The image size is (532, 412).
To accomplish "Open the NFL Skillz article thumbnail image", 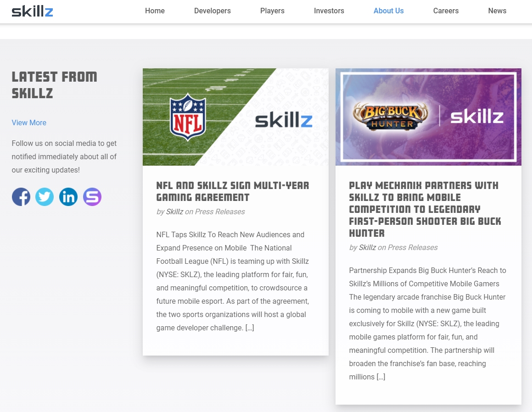I will coord(235,117).
